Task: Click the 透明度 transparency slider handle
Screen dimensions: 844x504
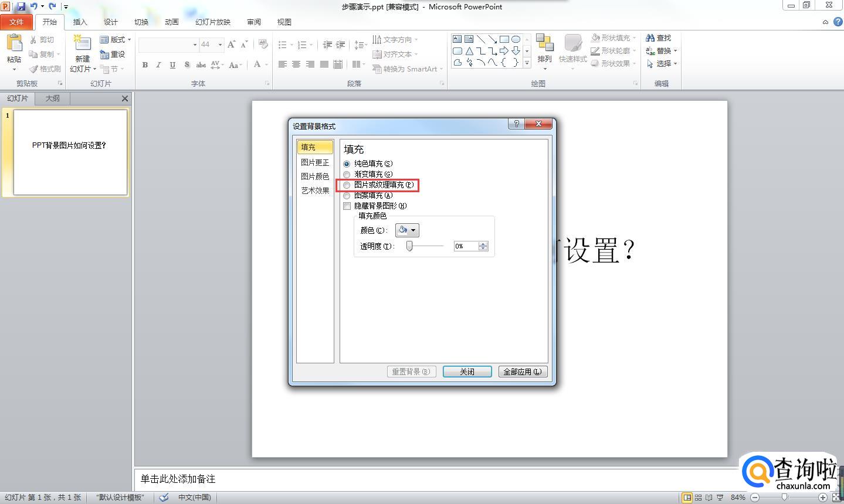Action: click(409, 246)
